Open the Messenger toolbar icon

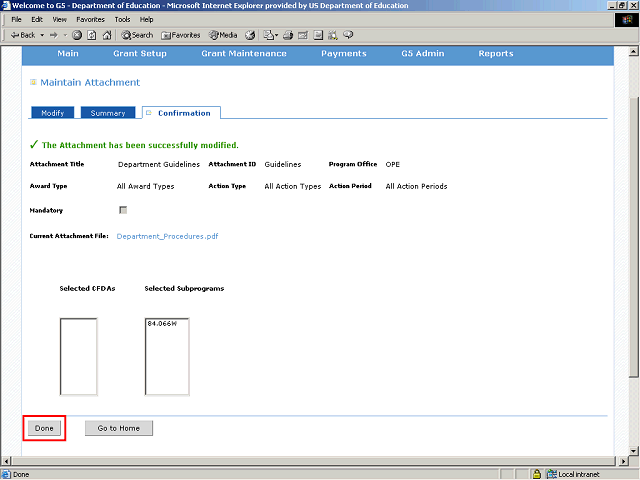pyautogui.click(x=348, y=35)
